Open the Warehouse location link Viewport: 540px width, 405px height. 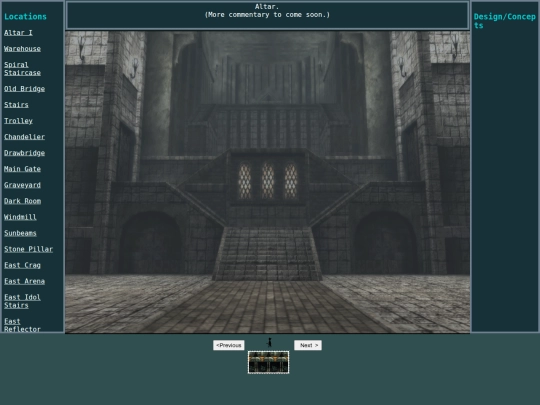tap(22, 49)
